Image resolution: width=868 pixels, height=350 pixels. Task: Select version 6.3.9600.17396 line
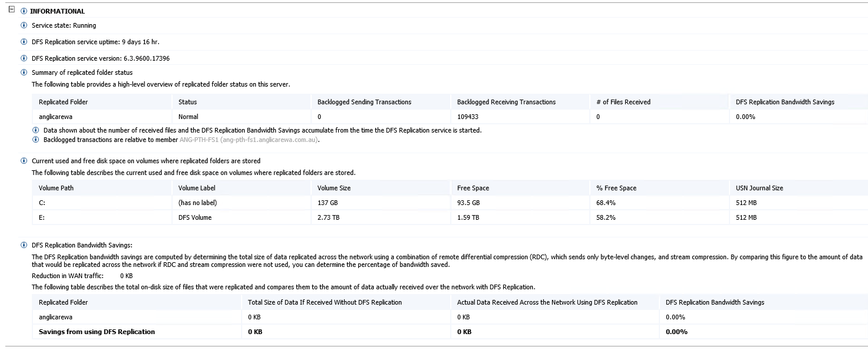pyautogui.click(x=101, y=58)
